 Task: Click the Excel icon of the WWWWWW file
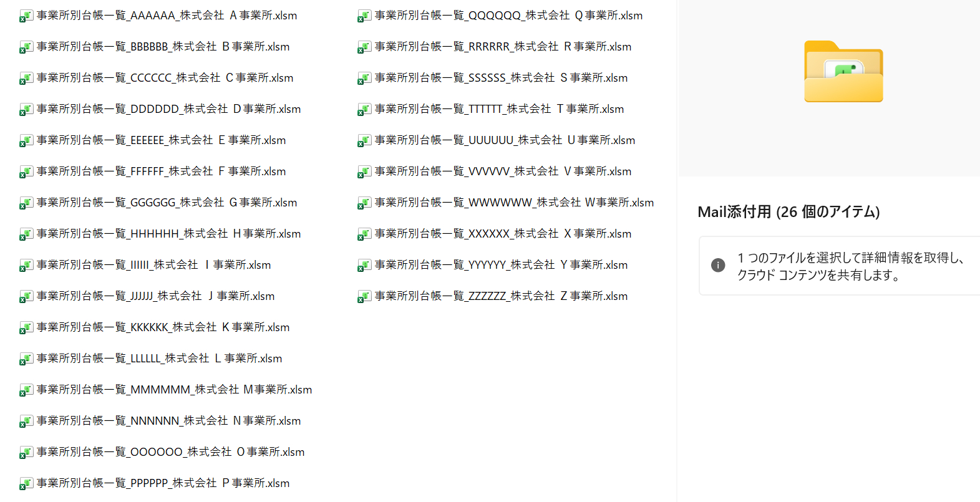click(364, 203)
